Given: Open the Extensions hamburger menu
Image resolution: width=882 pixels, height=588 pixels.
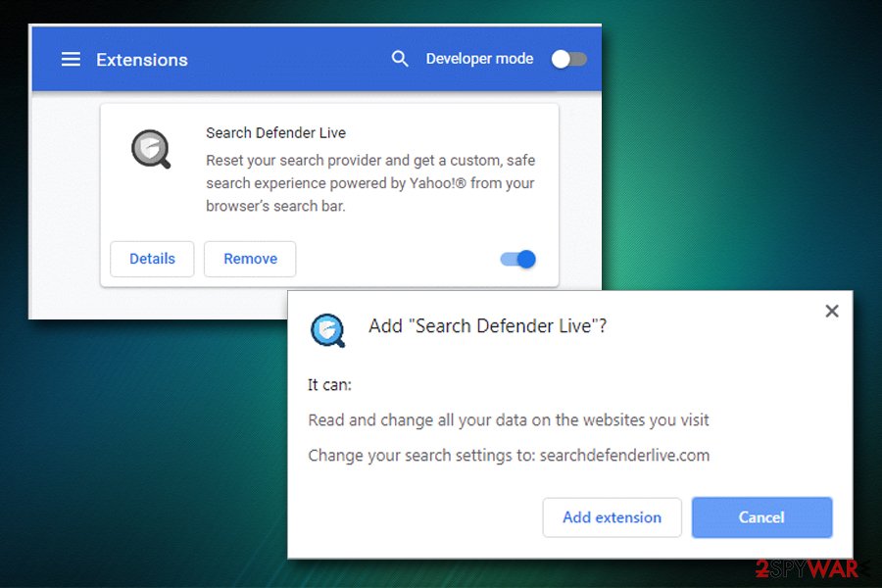Looking at the screenshot, I should point(71,59).
